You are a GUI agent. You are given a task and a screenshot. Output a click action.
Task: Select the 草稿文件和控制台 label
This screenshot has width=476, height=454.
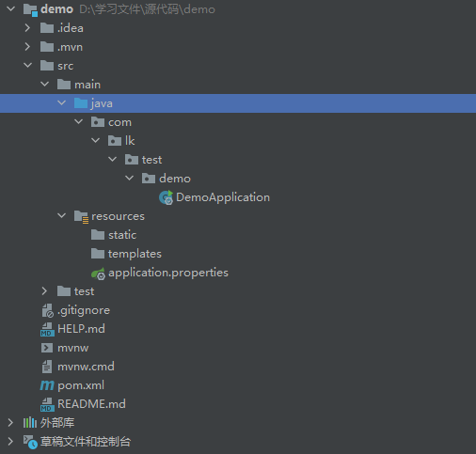pos(86,442)
